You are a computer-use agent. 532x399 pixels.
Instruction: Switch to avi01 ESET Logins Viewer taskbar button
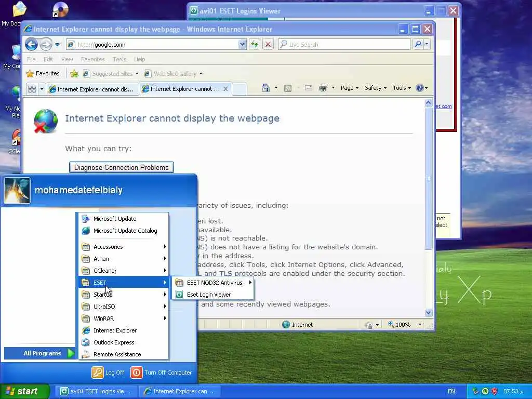(x=95, y=391)
